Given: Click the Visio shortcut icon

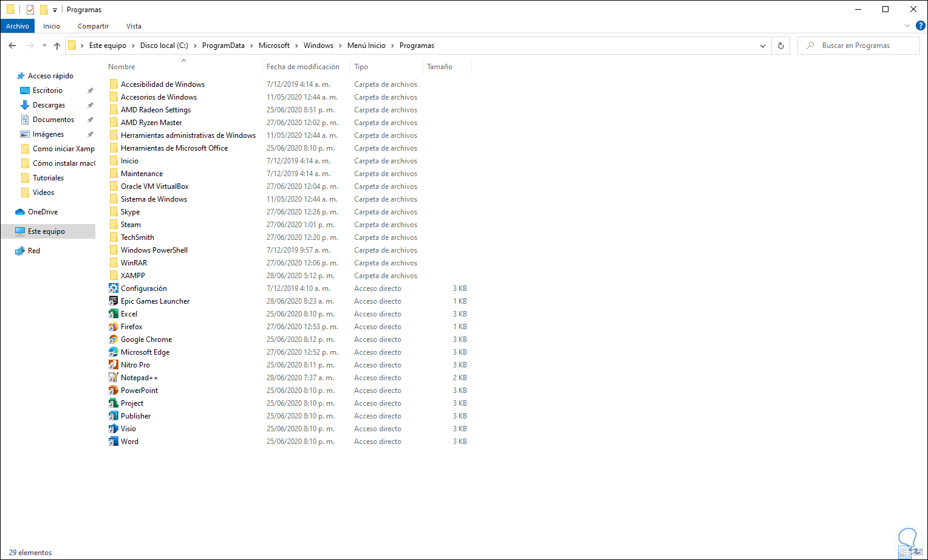Looking at the screenshot, I should coord(114,429).
